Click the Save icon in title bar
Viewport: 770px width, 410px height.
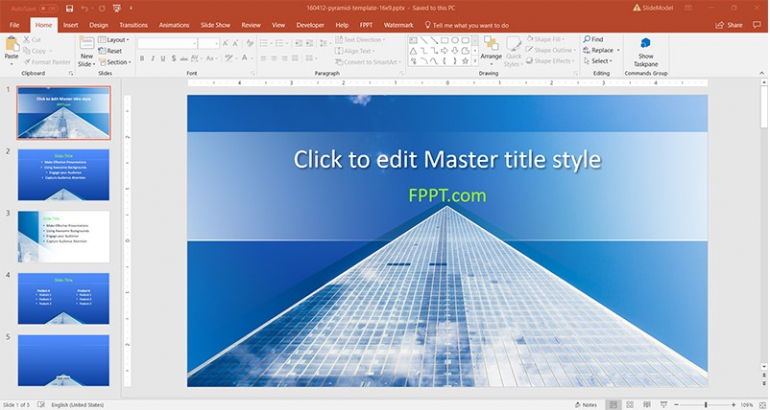pyautogui.click(x=67, y=8)
